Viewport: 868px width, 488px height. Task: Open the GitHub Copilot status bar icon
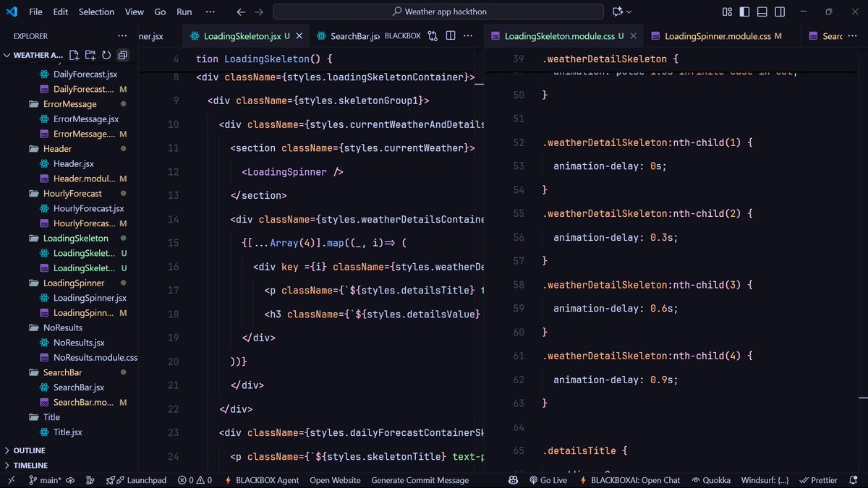[513, 479]
